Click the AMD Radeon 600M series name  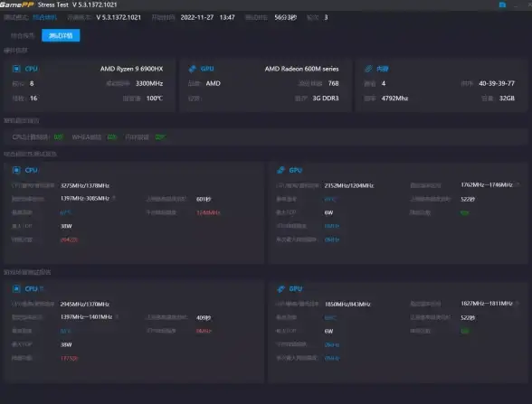click(301, 69)
